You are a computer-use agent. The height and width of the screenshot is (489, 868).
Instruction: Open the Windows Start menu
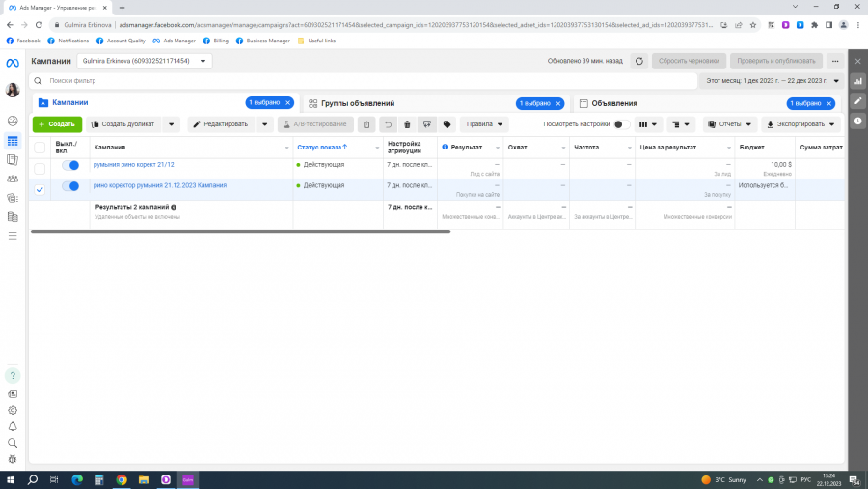click(x=11, y=480)
